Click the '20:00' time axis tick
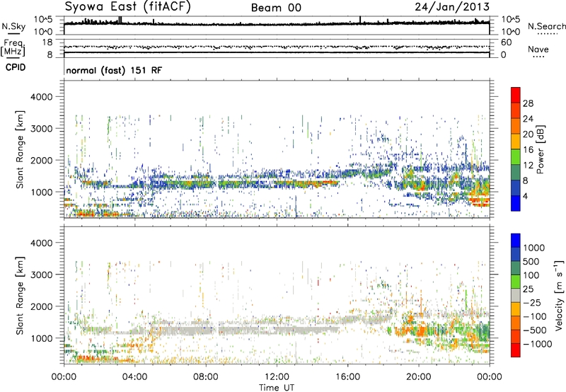 (418, 377)
